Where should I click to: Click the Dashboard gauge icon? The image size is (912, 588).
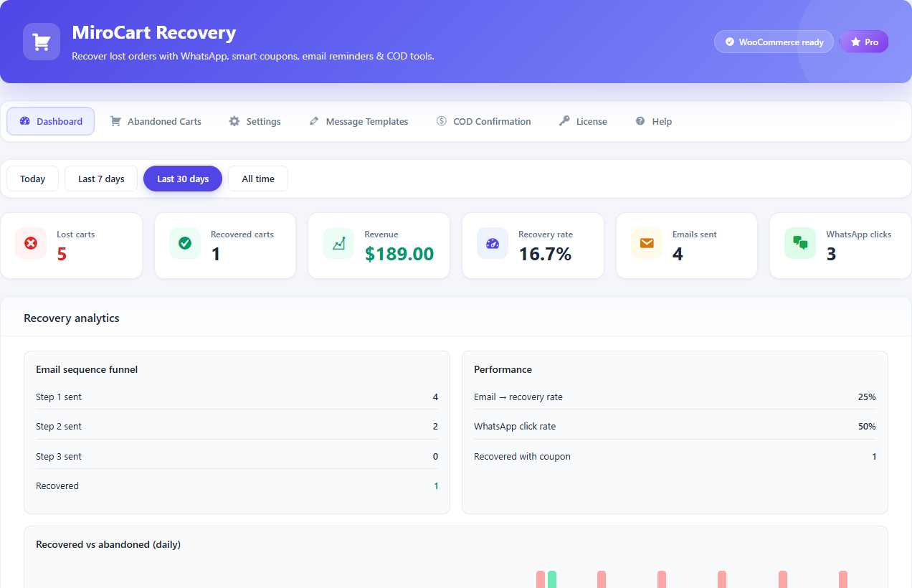[25, 121]
